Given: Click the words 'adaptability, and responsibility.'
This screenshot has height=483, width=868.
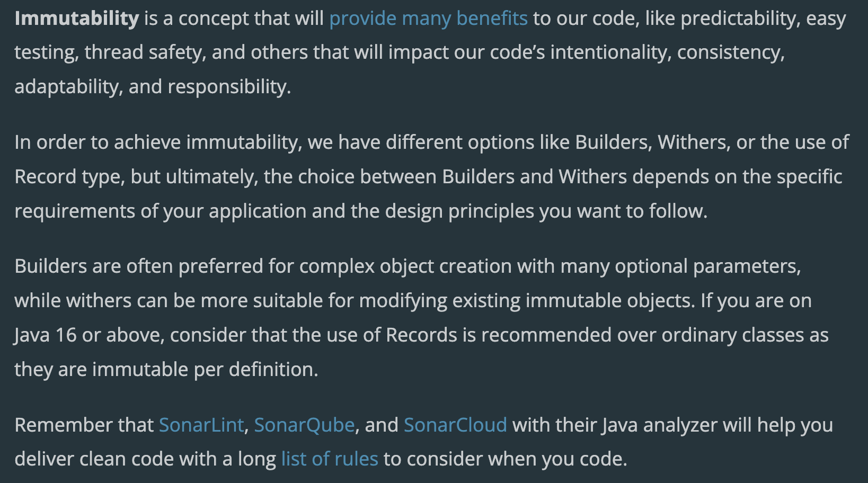Looking at the screenshot, I should [x=153, y=87].
